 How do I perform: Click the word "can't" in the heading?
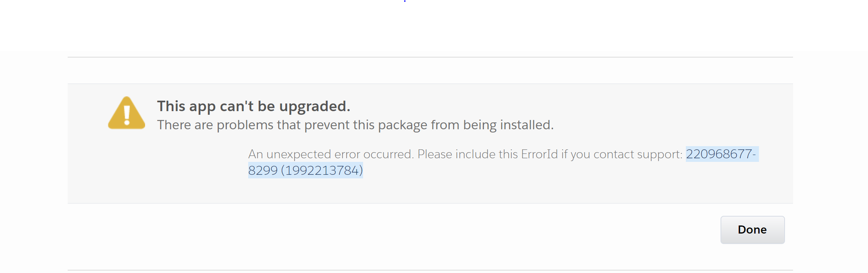237,106
